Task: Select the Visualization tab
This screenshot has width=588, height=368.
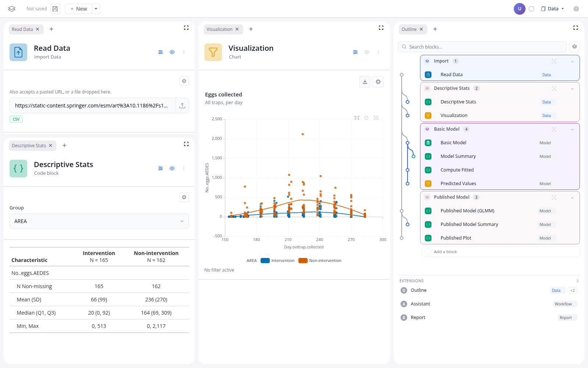Action: [219, 29]
